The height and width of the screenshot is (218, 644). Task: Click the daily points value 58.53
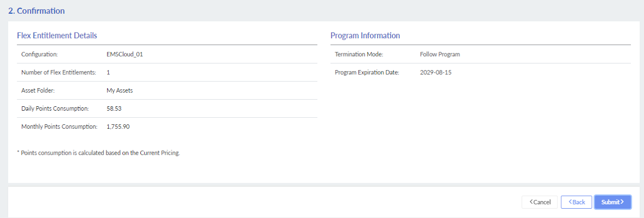click(114, 108)
